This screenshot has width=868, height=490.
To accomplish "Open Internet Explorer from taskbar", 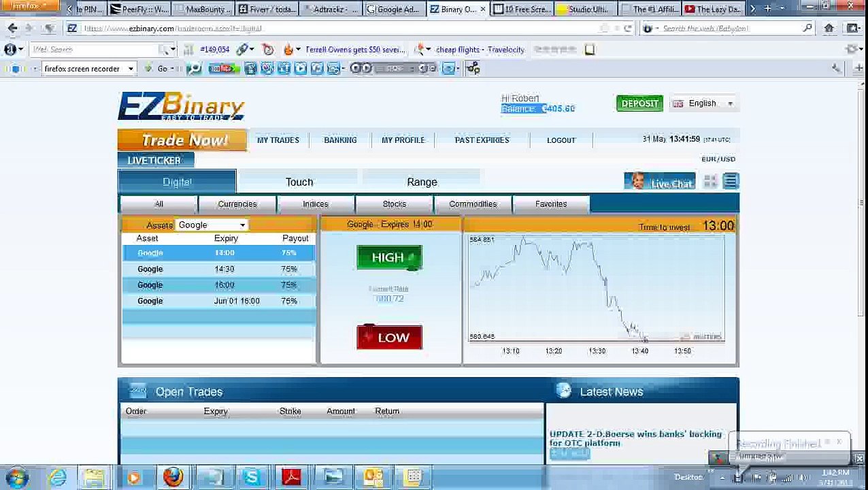I will [57, 477].
